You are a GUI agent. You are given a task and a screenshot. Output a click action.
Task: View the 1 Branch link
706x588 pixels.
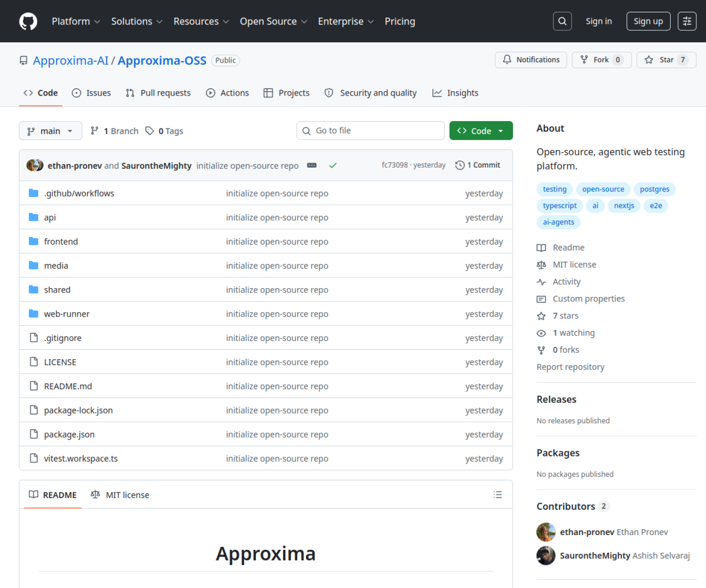click(x=115, y=131)
